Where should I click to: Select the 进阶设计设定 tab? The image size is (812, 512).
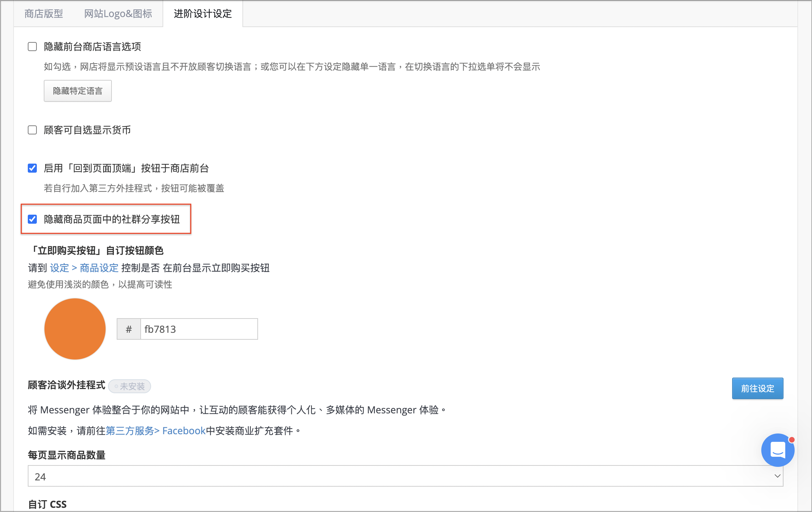point(203,14)
